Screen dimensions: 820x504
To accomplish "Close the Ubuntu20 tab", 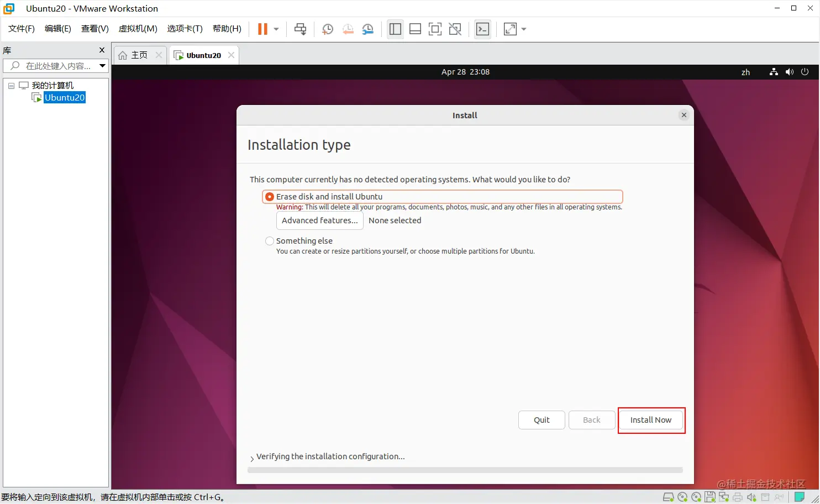I will (231, 55).
